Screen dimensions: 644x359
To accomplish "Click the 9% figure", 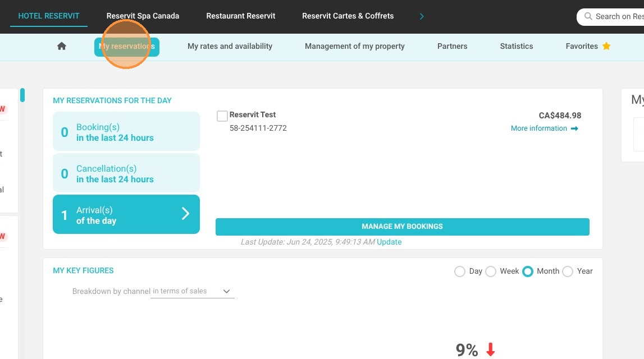I will [467, 350].
